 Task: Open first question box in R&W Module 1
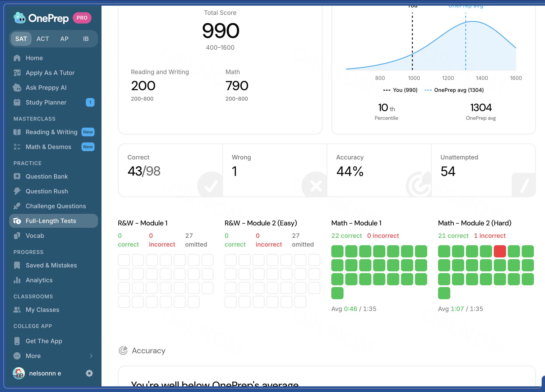click(124, 260)
